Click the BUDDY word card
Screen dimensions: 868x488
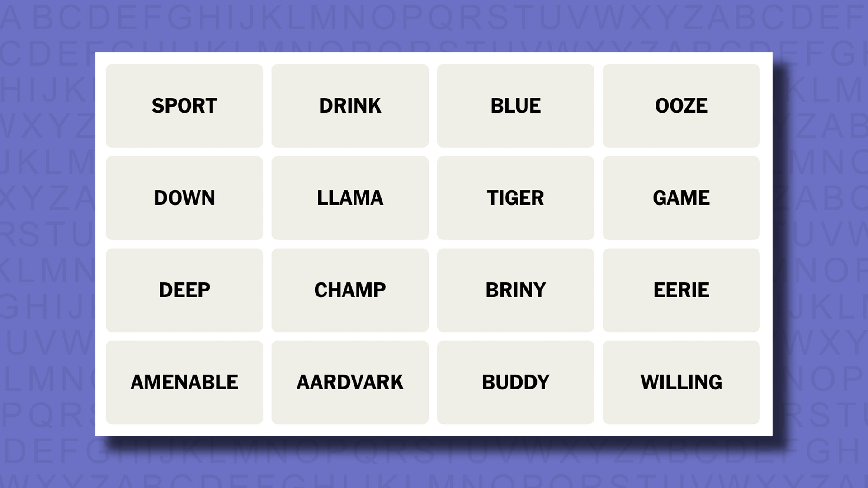pyautogui.click(x=515, y=381)
